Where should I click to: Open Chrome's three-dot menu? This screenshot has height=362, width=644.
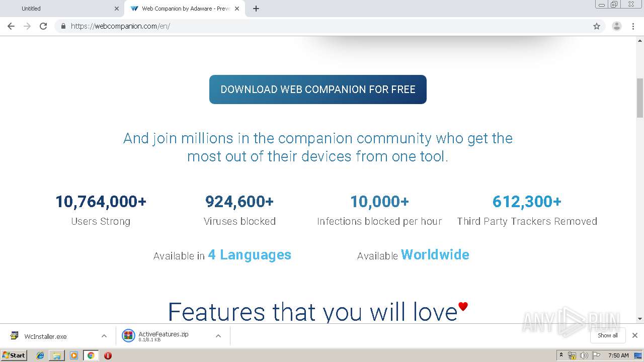coord(633,26)
